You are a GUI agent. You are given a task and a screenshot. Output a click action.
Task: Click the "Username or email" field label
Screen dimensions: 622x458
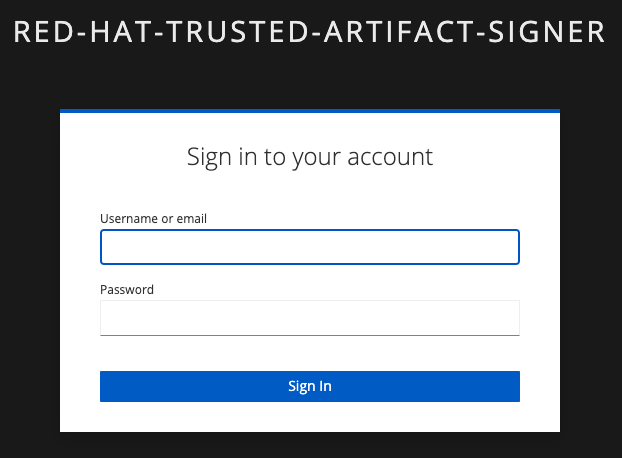[x=153, y=218]
